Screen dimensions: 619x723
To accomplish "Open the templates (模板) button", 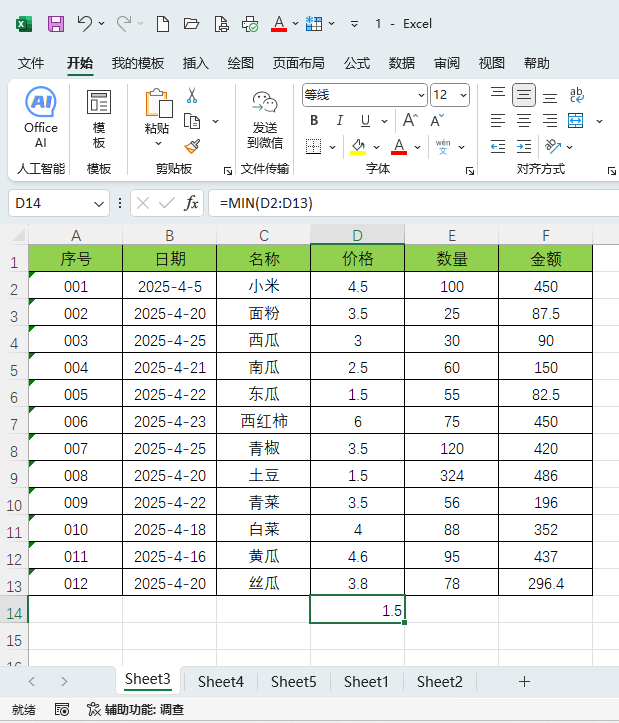I will 99,120.
